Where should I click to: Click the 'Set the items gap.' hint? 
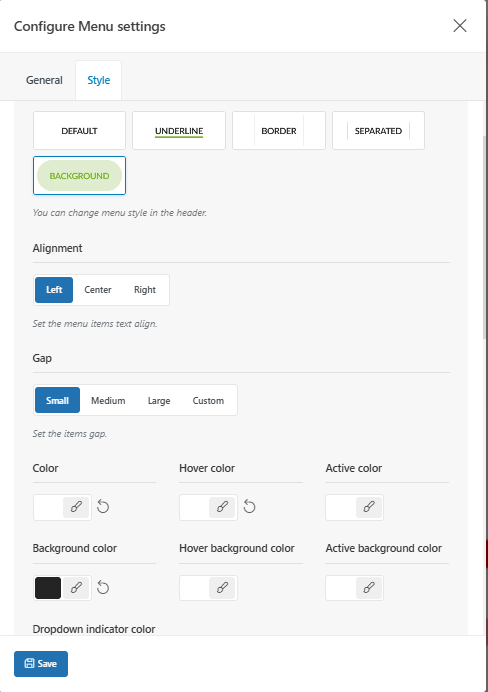tap(70, 434)
